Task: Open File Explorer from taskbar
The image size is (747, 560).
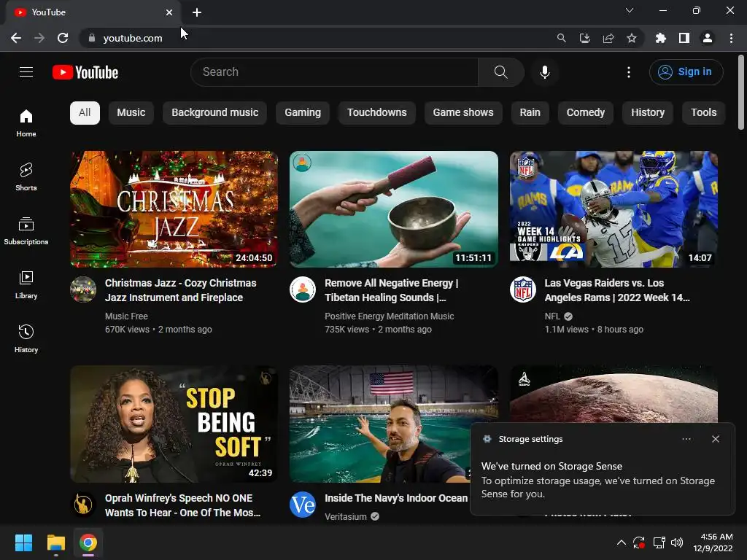Action: tap(55, 542)
